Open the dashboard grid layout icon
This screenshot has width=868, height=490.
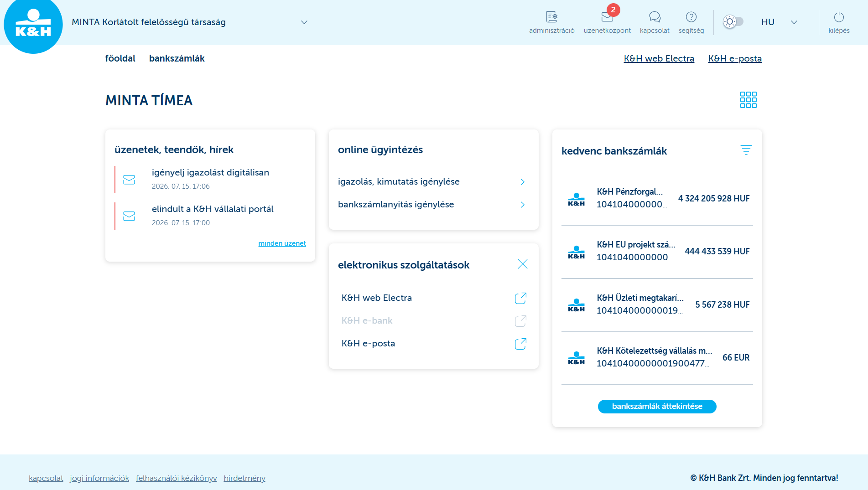(748, 100)
